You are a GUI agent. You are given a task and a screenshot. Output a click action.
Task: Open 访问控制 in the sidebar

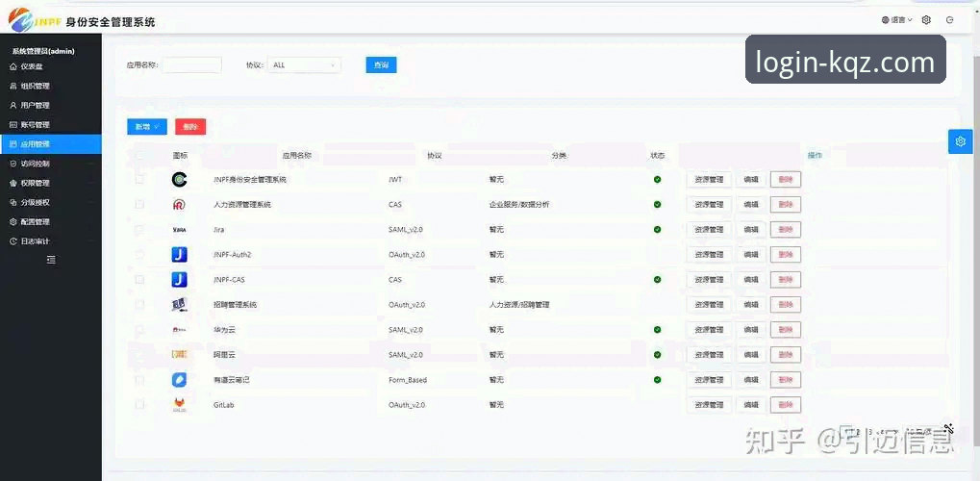tap(51, 164)
